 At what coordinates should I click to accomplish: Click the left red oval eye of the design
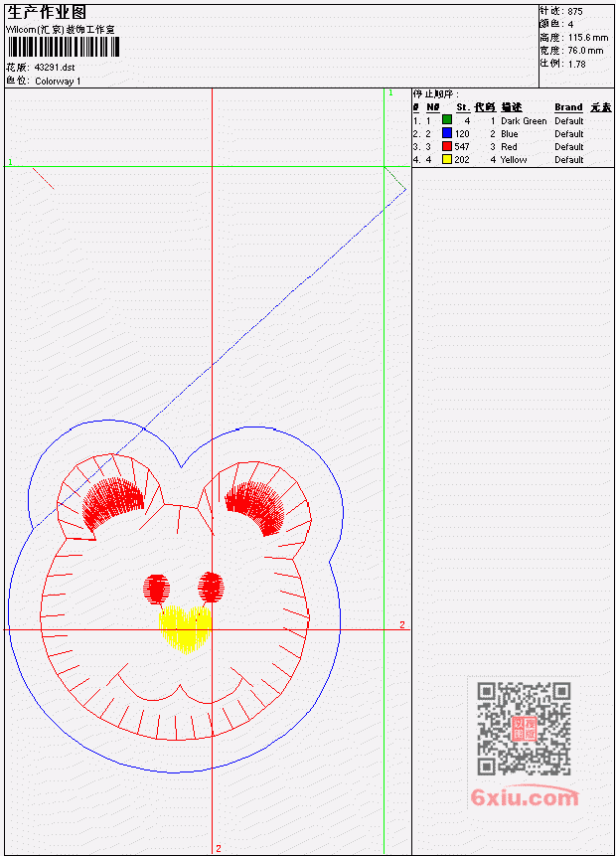tap(157, 589)
